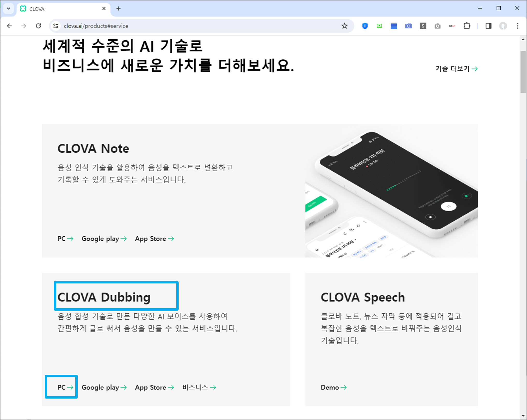Click the bookmark star icon
527x420 pixels.
(344, 26)
